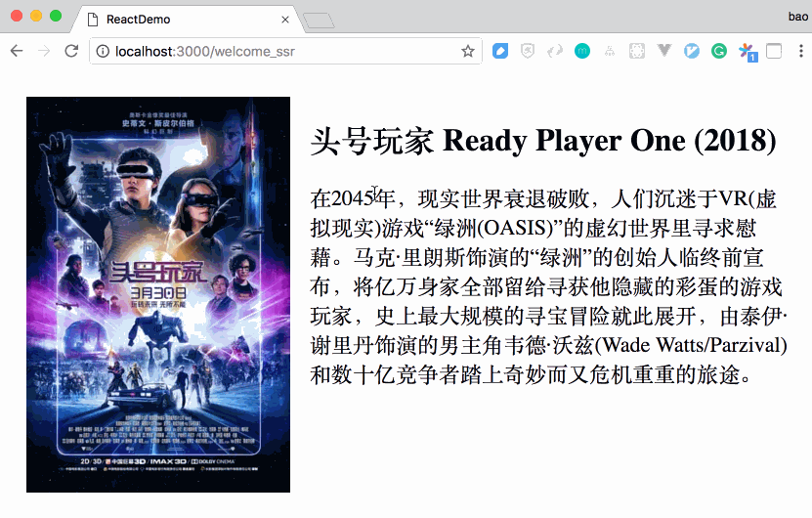Reload the current page
This screenshot has height=518, width=812.
71,51
